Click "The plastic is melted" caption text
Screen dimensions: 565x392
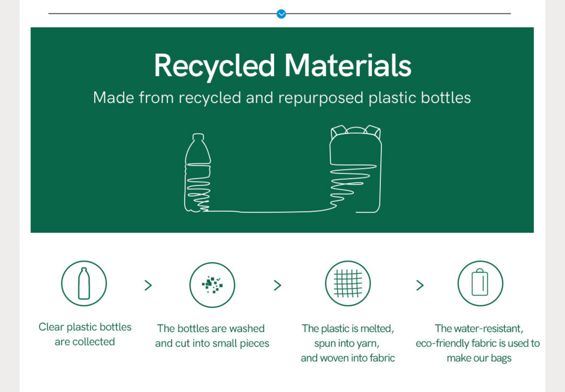[x=347, y=343]
